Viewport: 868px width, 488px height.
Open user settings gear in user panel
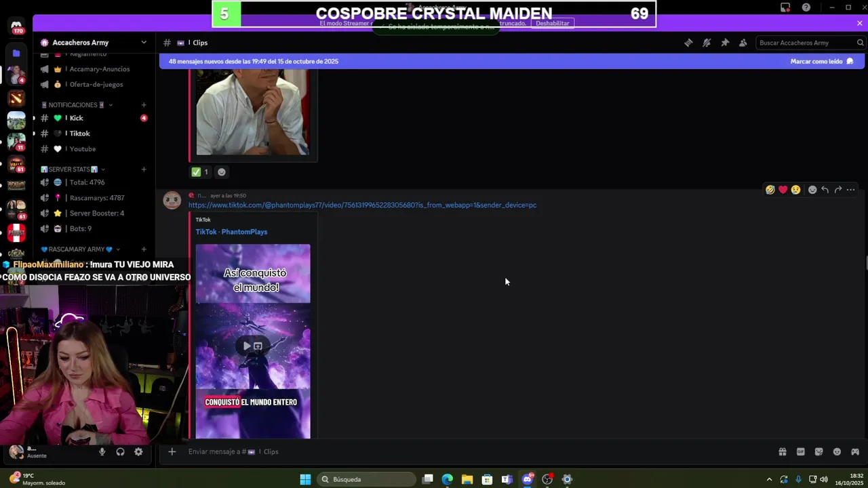pyautogui.click(x=138, y=452)
